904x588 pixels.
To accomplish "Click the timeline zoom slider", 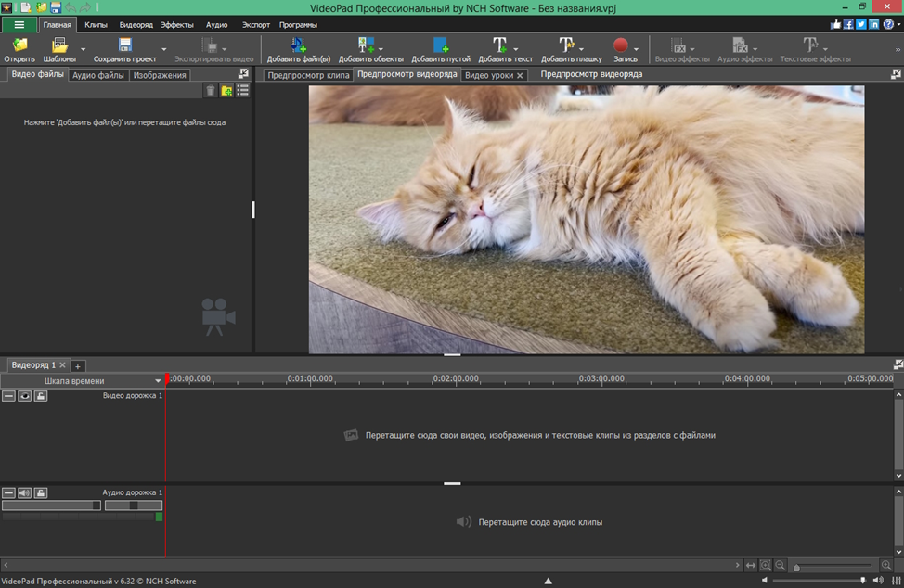I will [796, 567].
